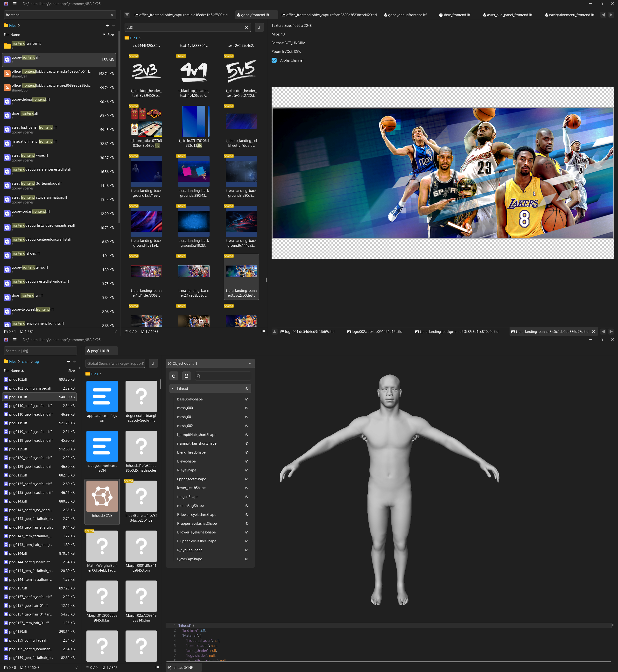618x672 pixels.
Task: Open tab list dropdown left of tabs
Action: 127,15
